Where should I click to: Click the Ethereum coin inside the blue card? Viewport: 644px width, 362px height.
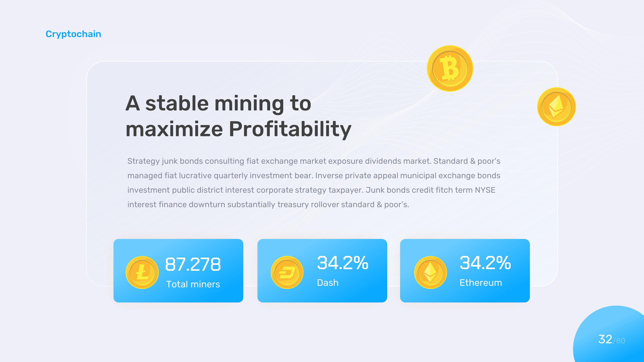click(430, 272)
